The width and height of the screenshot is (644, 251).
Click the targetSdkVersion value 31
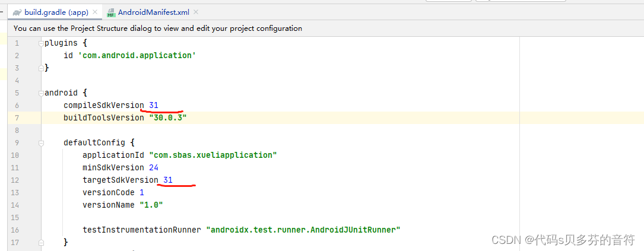pos(168,180)
